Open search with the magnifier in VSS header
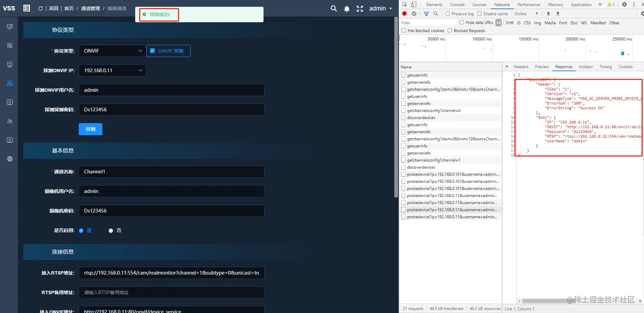This screenshot has width=644, height=313. [x=334, y=9]
